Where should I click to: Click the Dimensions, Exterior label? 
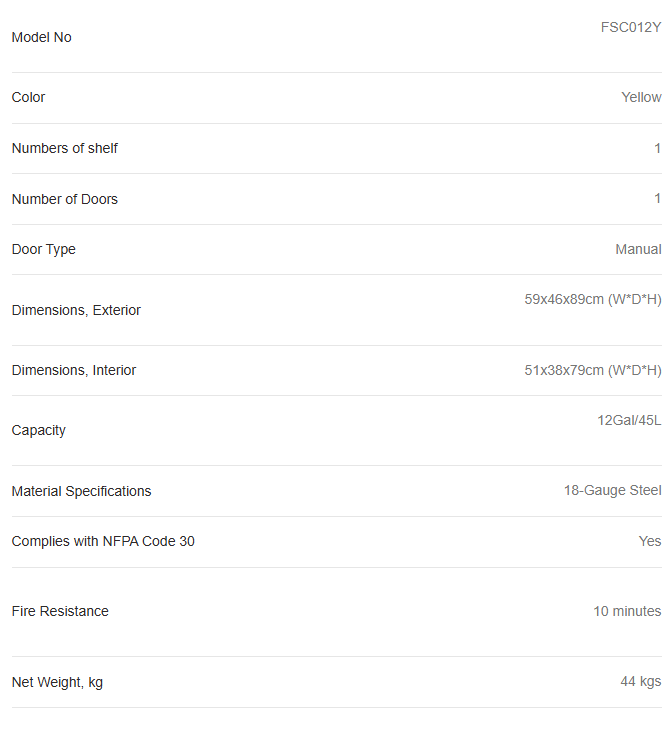pos(76,311)
